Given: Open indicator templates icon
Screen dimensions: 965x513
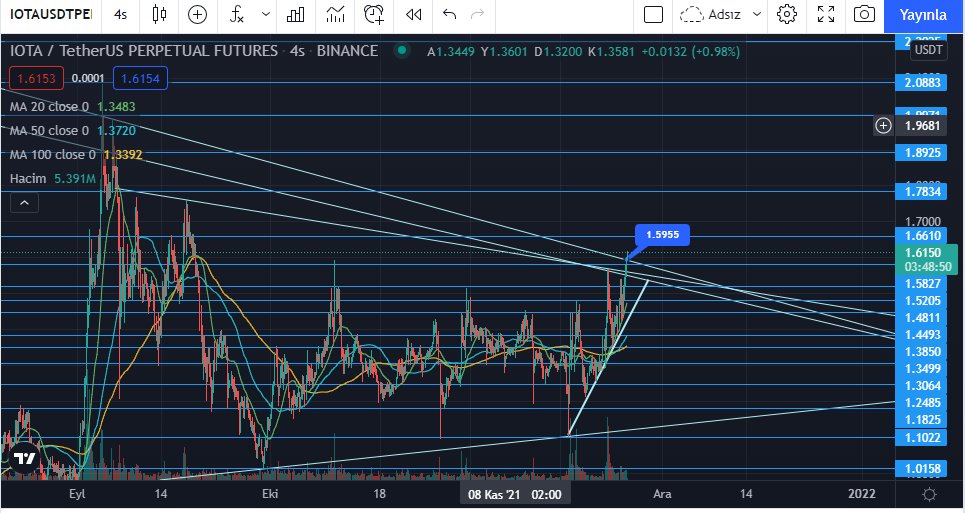Looking at the screenshot, I should pos(335,14).
